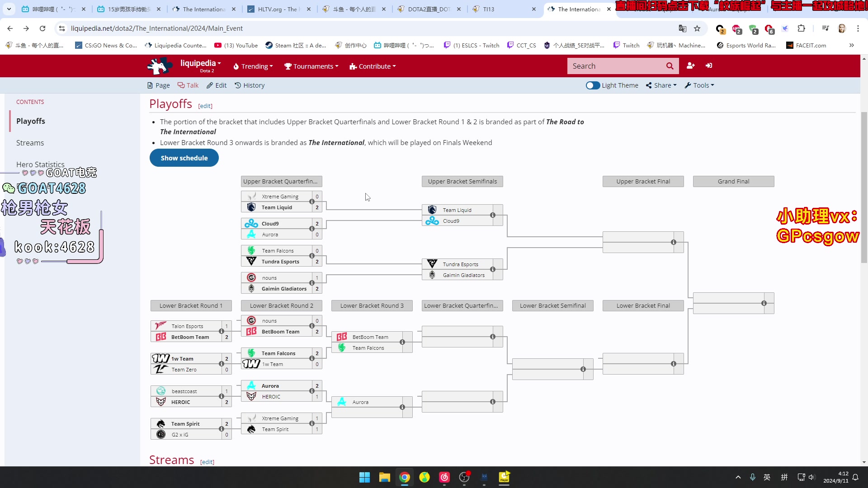Click the edit link next to Streams
The height and width of the screenshot is (488, 868).
[x=207, y=462]
